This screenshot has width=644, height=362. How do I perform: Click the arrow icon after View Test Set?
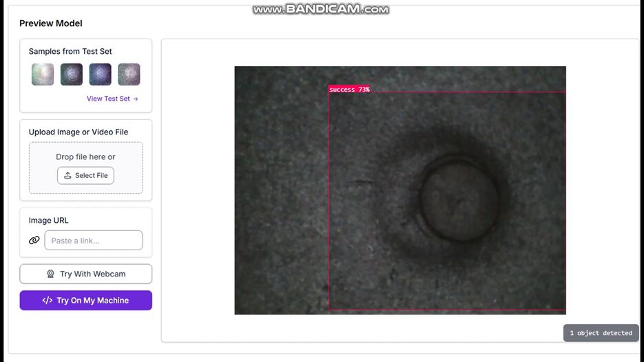(x=136, y=99)
